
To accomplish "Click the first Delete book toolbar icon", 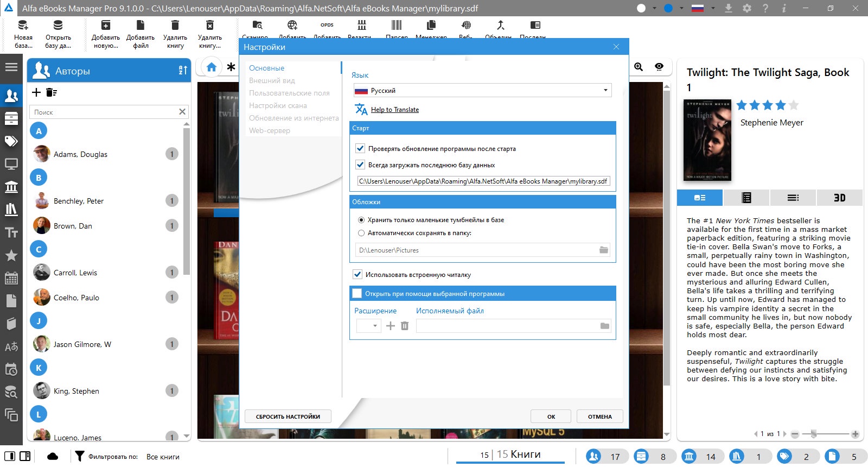I will point(175,25).
